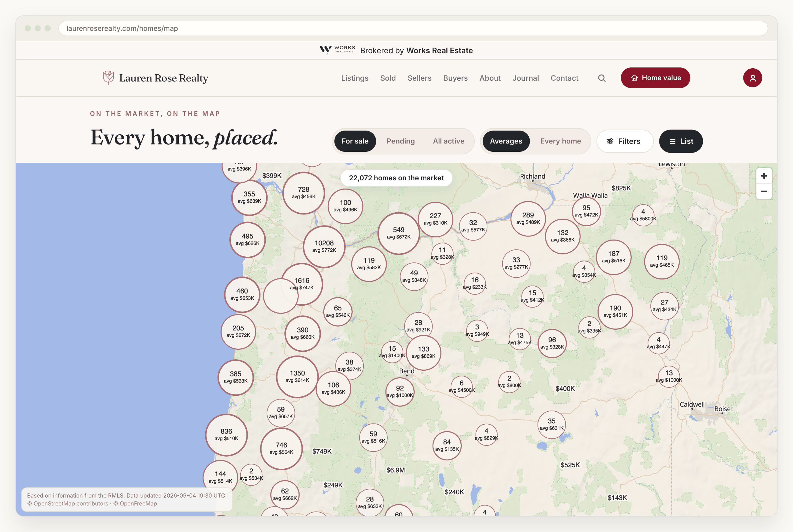
Task: Click the 836 cluster avg $510K
Action: pos(226,435)
